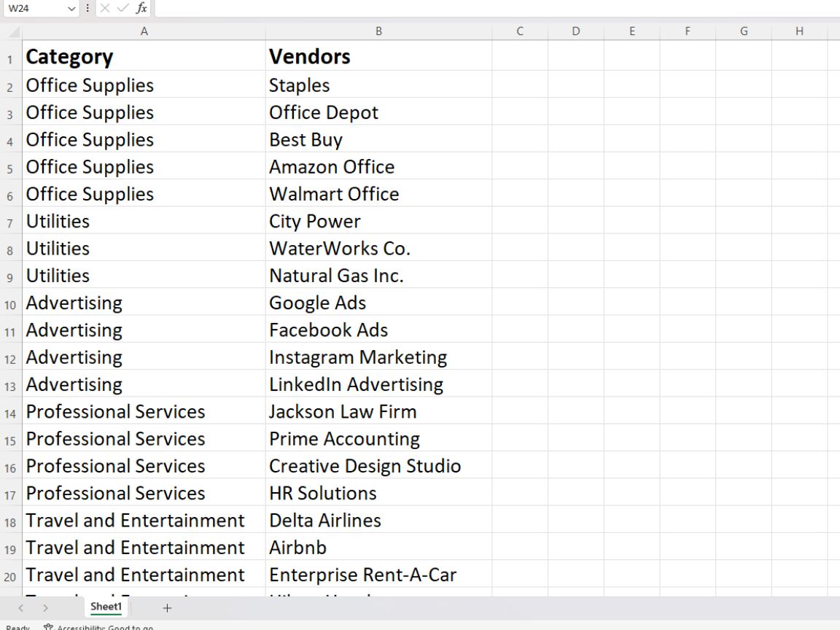
Task: Click Utilities category in row 8
Action: (x=144, y=249)
